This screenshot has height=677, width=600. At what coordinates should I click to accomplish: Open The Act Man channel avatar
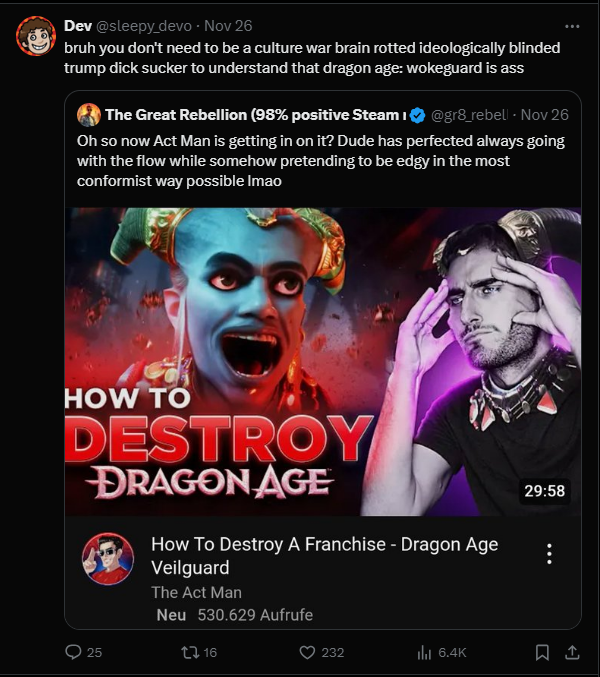(108, 559)
